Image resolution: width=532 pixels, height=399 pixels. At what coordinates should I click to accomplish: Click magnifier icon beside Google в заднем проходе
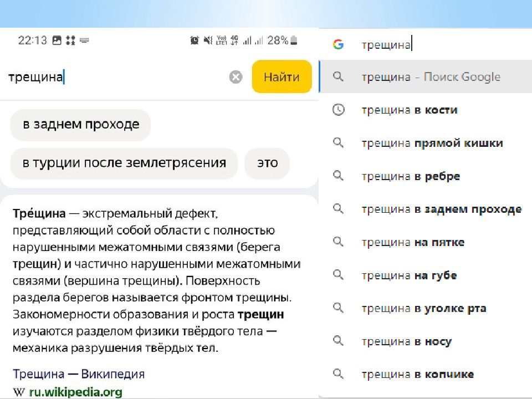(x=338, y=209)
